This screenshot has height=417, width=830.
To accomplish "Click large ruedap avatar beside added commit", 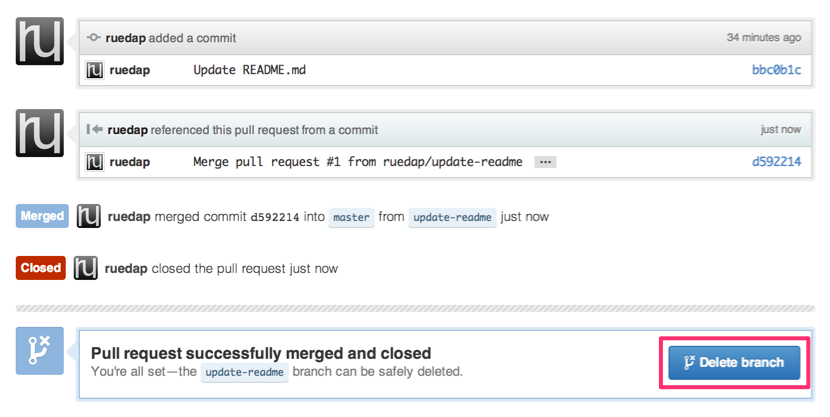I will 40,41.
